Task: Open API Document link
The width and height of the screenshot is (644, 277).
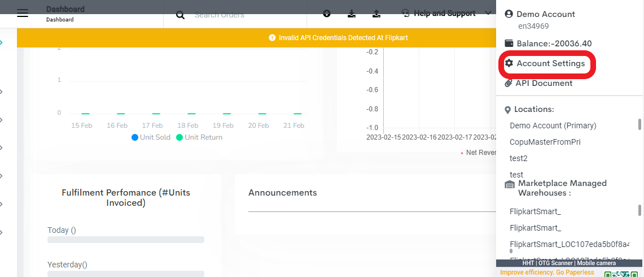Action: pyautogui.click(x=544, y=83)
